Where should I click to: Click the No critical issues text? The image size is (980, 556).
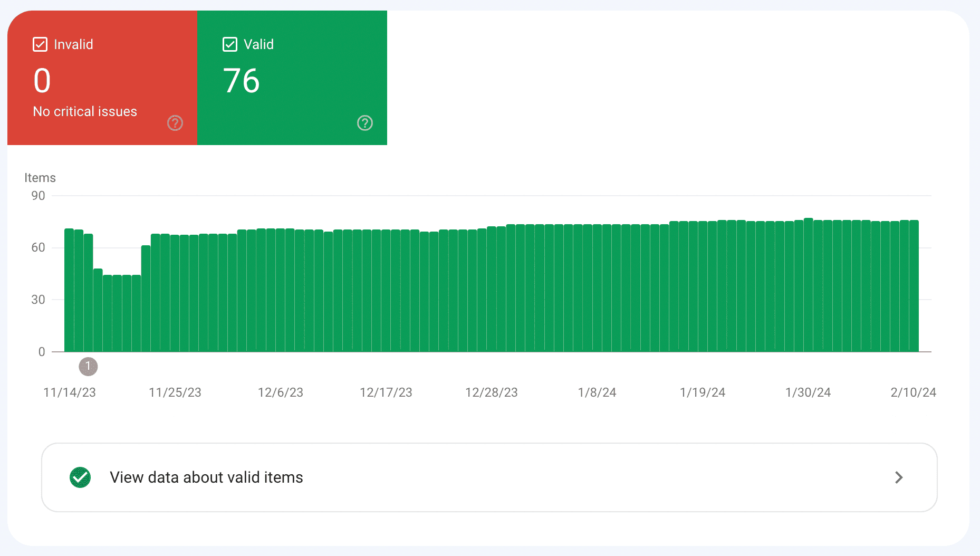[85, 111]
